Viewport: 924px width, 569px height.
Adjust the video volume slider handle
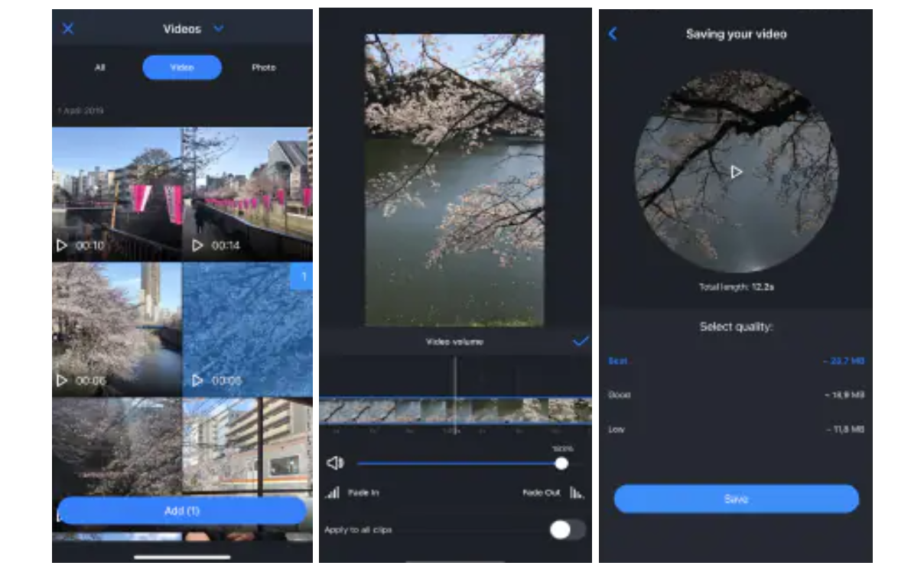coord(561,463)
